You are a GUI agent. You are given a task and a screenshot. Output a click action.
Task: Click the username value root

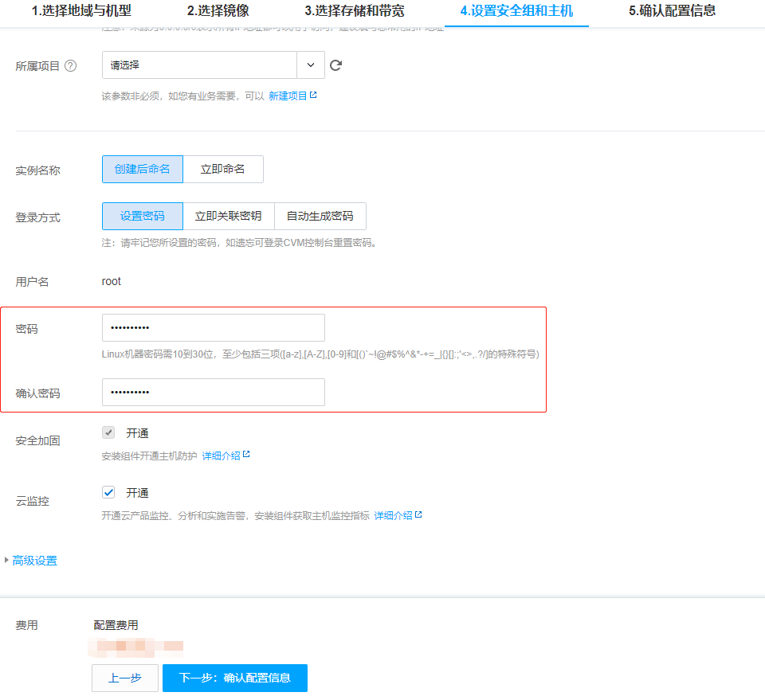click(112, 281)
